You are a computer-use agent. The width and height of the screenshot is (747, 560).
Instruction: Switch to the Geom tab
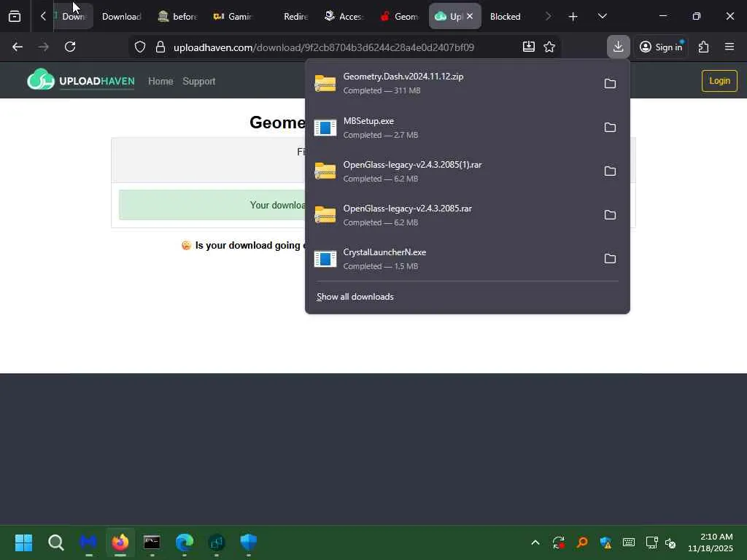(x=400, y=16)
